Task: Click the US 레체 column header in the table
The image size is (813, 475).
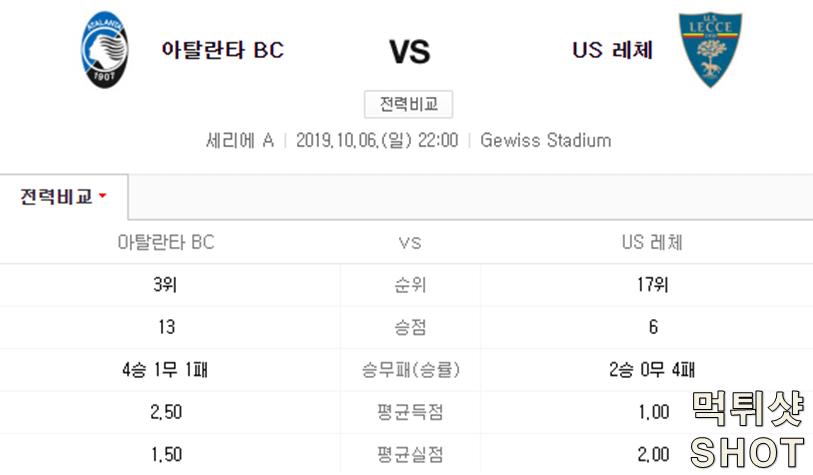Action: point(652,242)
